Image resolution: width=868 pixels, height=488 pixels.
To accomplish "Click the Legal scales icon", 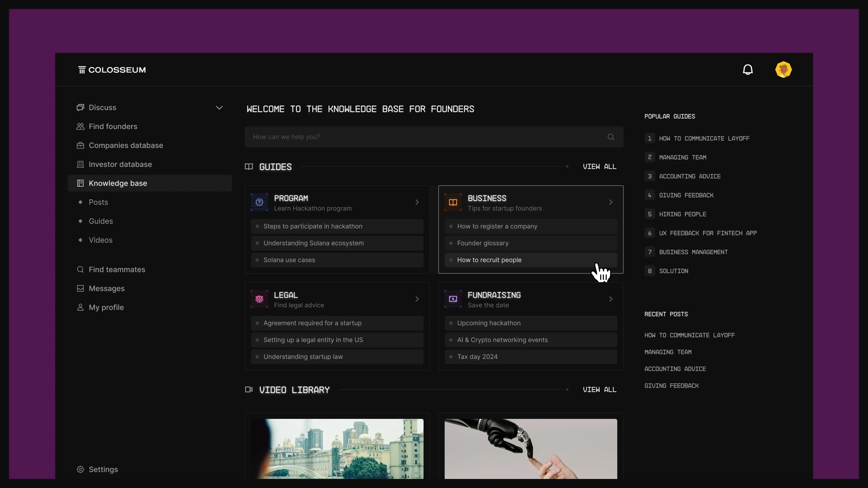I will point(259,299).
